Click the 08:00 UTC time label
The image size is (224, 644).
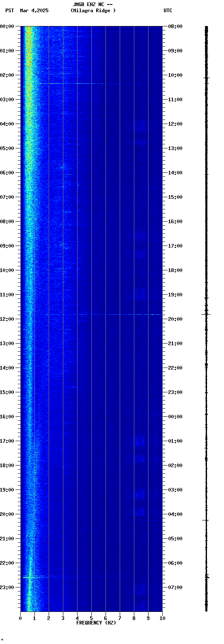click(175, 26)
